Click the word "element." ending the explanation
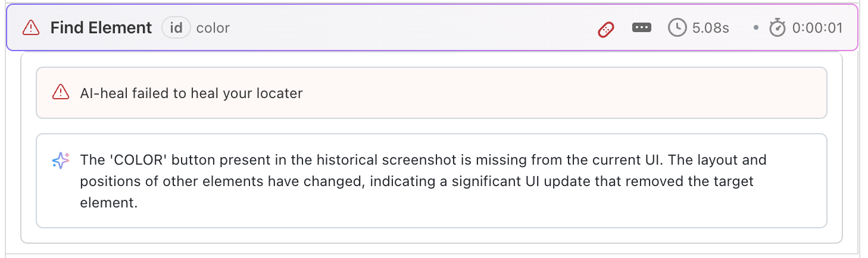Image resolution: width=868 pixels, height=258 pixels. [x=109, y=203]
